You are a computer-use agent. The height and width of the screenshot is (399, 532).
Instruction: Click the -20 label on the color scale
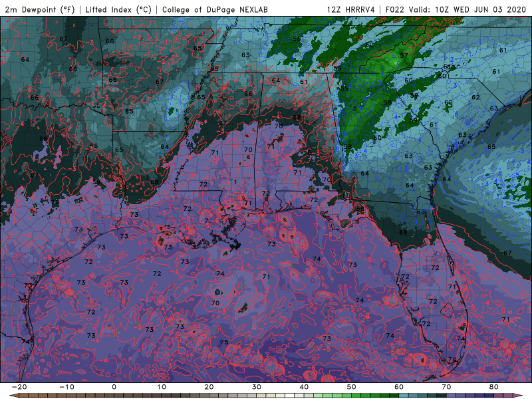[19, 387]
